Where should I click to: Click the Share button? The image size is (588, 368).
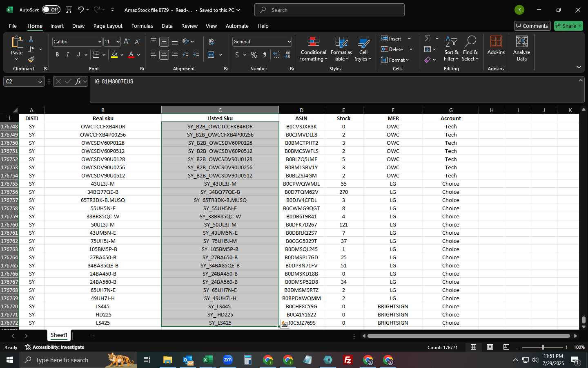click(568, 26)
